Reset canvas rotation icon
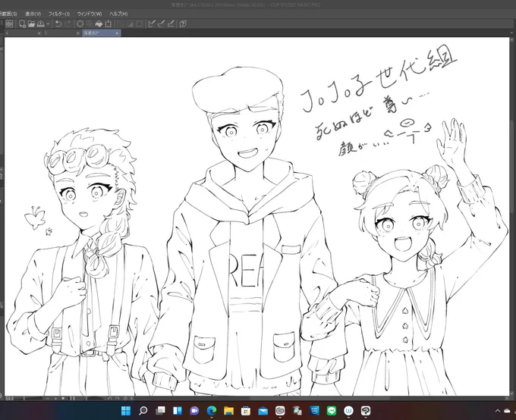The height and width of the screenshot is (420, 516). coord(125,398)
